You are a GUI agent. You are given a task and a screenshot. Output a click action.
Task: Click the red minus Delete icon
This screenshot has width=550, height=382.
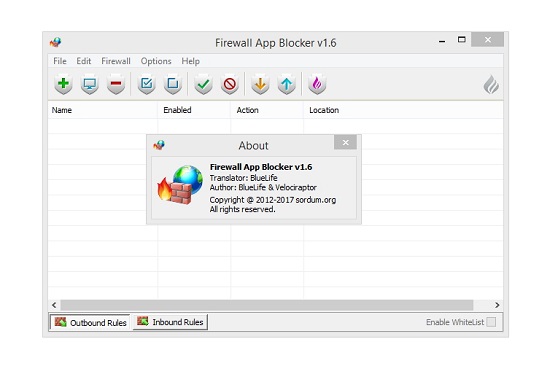pos(116,84)
